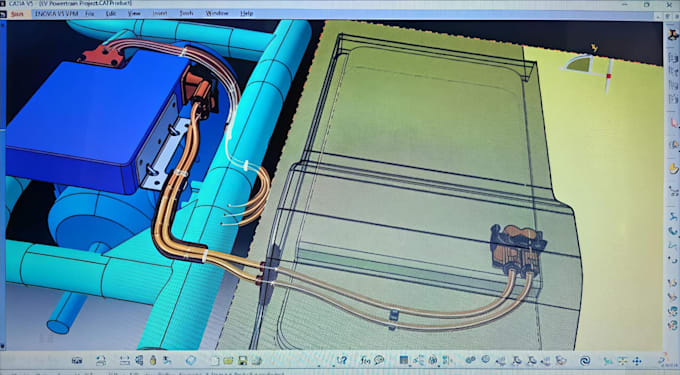Image resolution: width=680 pixels, height=375 pixels.
Task: Click the New document icon in bottom toolbar
Action: (x=215, y=361)
